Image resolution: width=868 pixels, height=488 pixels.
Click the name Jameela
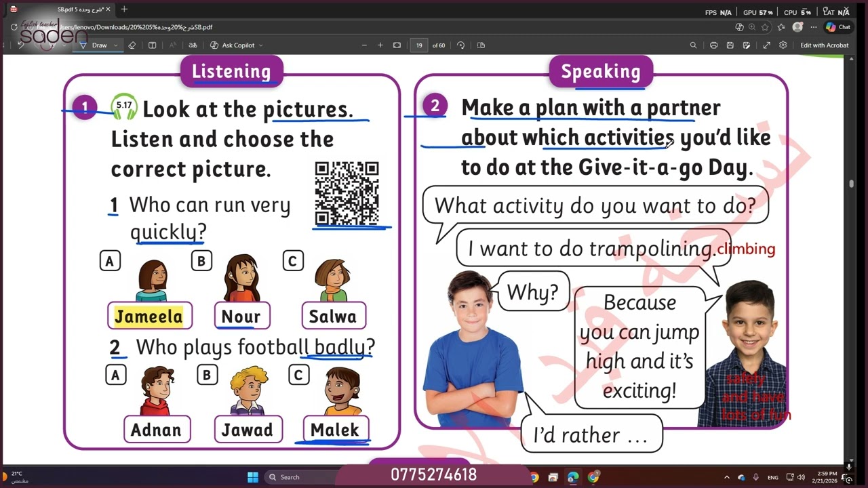149,316
